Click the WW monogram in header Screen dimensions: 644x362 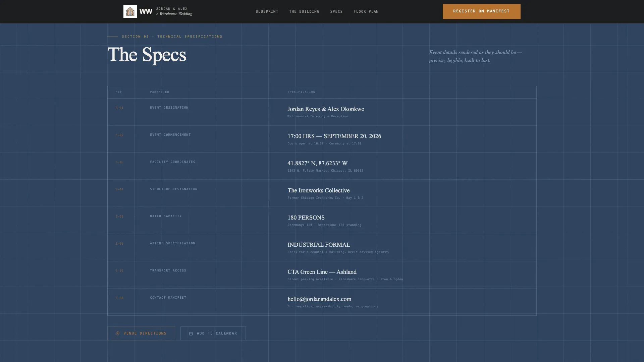coord(146,11)
